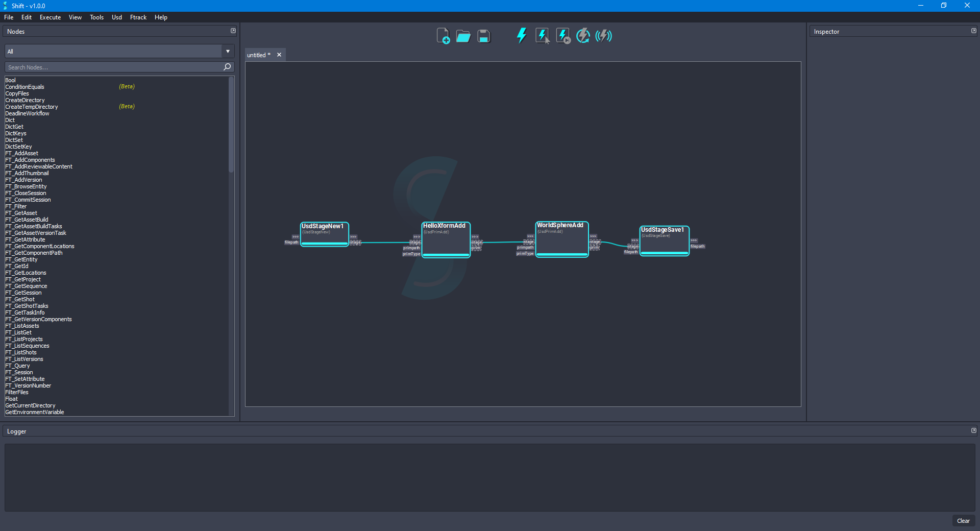Select the untitled graph tab
The height and width of the screenshot is (531, 980).
click(x=258, y=55)
